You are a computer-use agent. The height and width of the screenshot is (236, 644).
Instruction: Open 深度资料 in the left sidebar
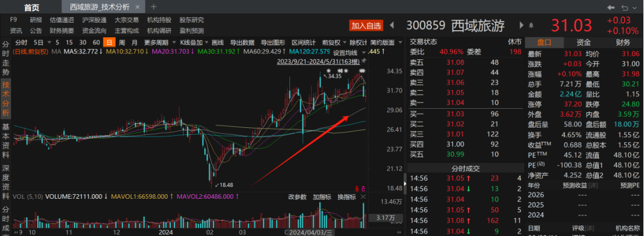coord(6,182)
